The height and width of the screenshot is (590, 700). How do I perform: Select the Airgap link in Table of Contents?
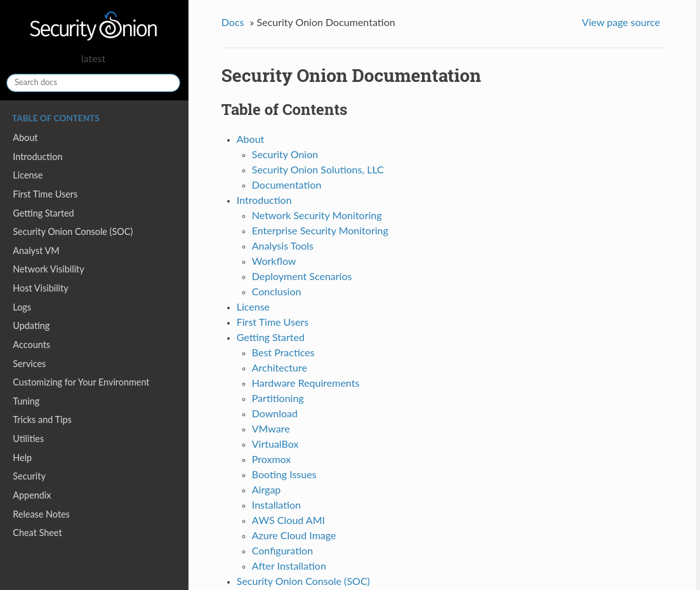[266, 490]
